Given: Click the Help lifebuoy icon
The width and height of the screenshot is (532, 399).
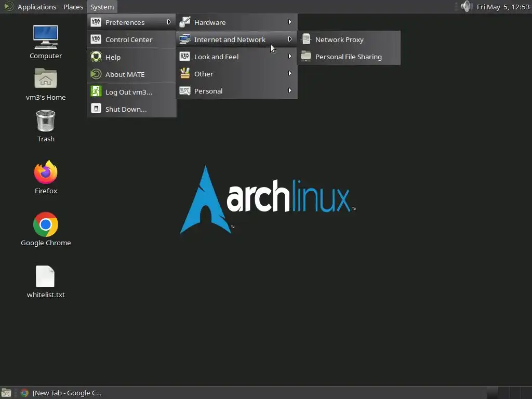Looking at the screenshot, I should point(96,57).
